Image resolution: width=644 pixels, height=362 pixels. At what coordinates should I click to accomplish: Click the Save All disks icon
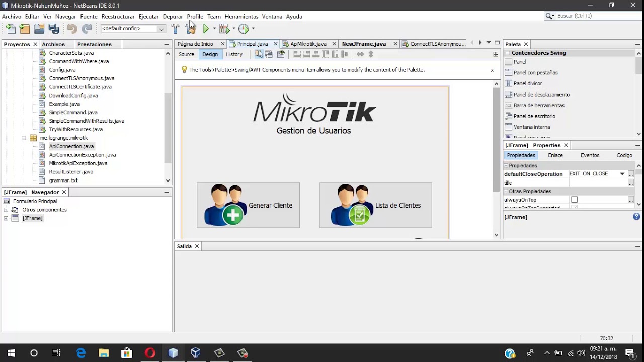(54, 29)
